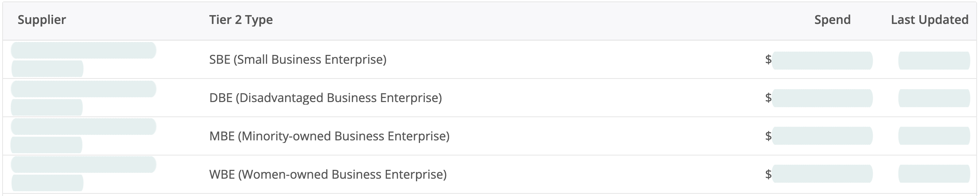
Task: Open the supplier name in the DBE row
Action: [83, 89]
